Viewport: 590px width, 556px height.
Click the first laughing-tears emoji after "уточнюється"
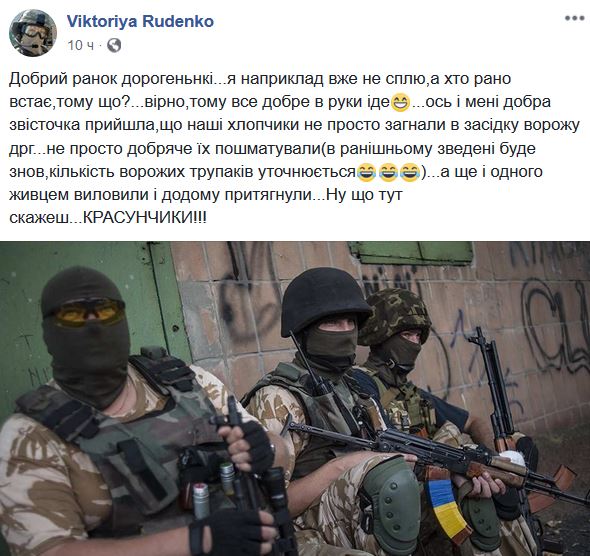pyautogui.click(x=366, y=173)
